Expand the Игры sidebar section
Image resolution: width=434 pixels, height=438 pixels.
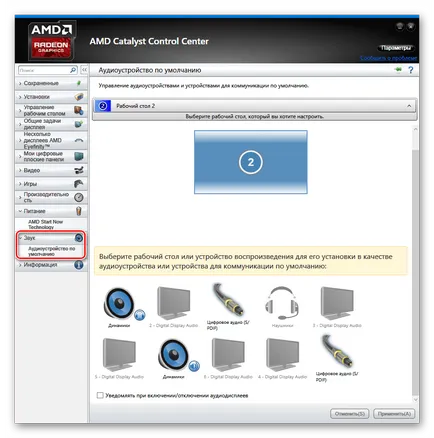[51, 184]
